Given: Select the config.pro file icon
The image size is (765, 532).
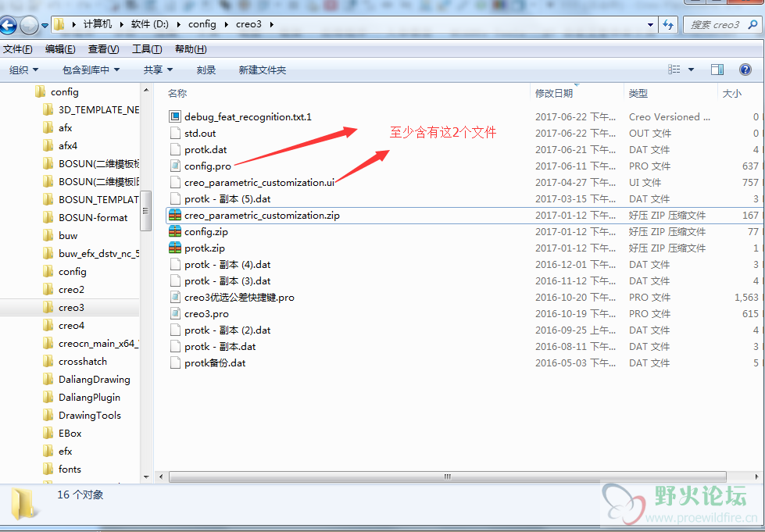Looking at the screenshot, I should 175,166.
